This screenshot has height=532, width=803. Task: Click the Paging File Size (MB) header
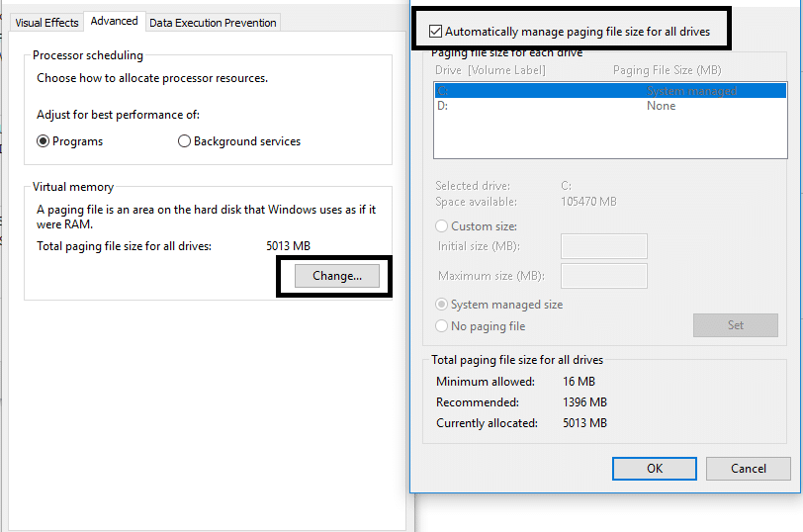tap(668, 70)
